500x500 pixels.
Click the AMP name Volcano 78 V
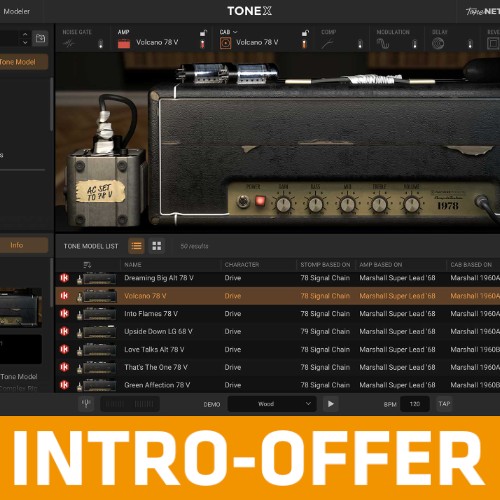157,42
